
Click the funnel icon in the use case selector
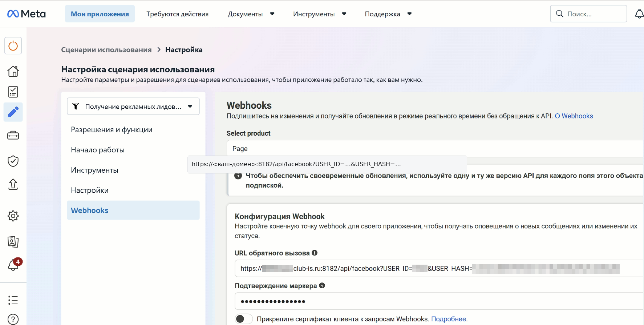76,106
